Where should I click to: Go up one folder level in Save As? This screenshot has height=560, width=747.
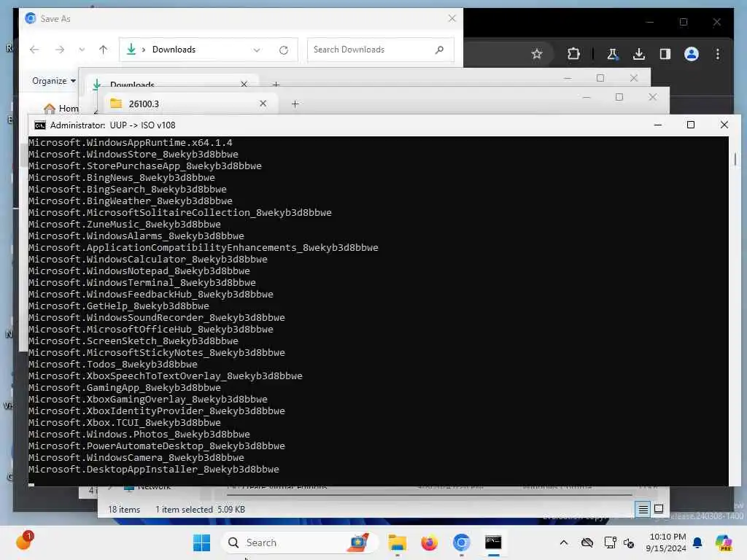coord(103,50)
